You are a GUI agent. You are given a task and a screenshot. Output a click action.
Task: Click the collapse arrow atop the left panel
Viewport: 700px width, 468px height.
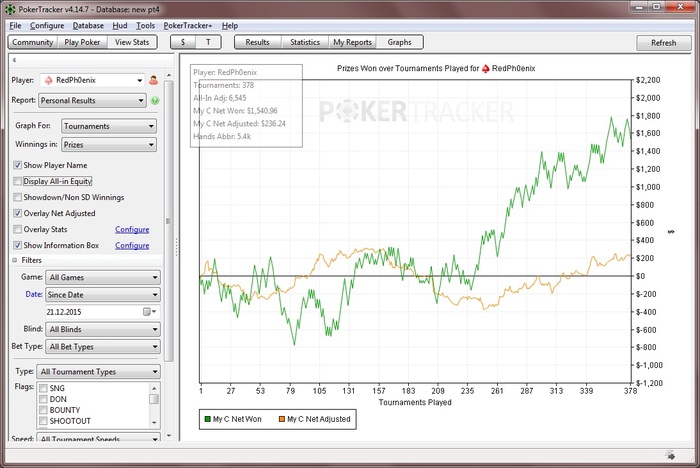[x=12, y=59]
